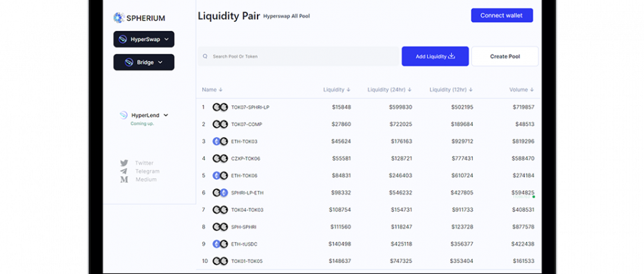
Task: Click the $148637 liquidity value
Action: (x=340, y=261)
